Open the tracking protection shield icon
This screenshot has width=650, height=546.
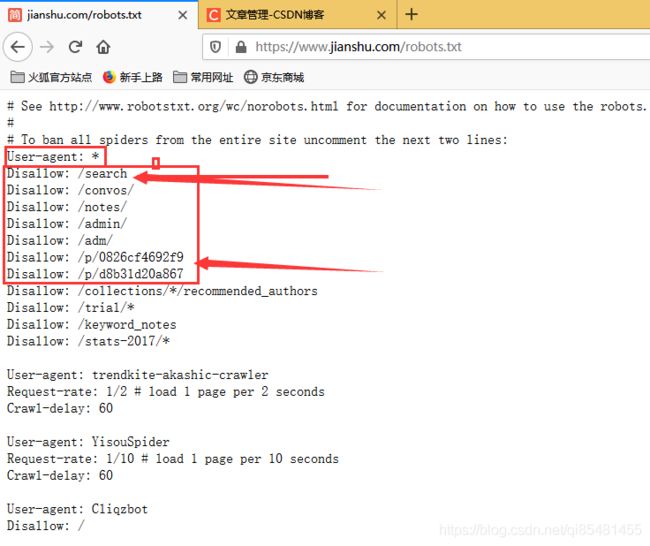point(215,47)
